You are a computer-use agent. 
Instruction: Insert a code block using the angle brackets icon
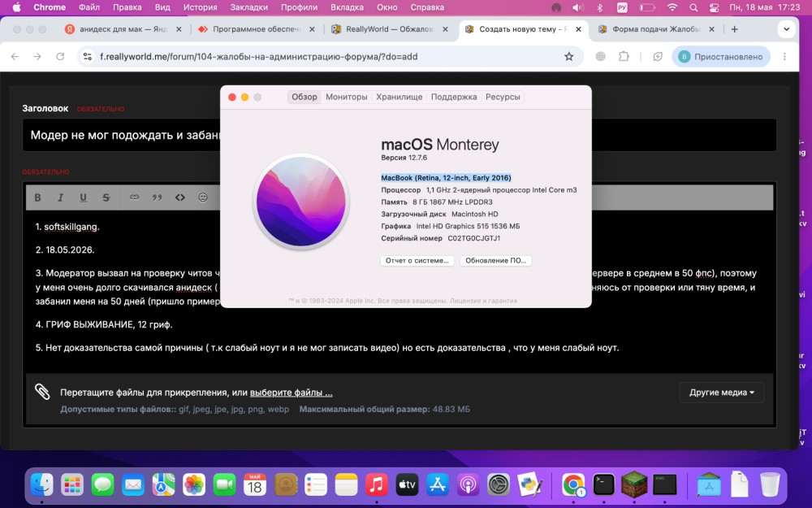(179, 198)
